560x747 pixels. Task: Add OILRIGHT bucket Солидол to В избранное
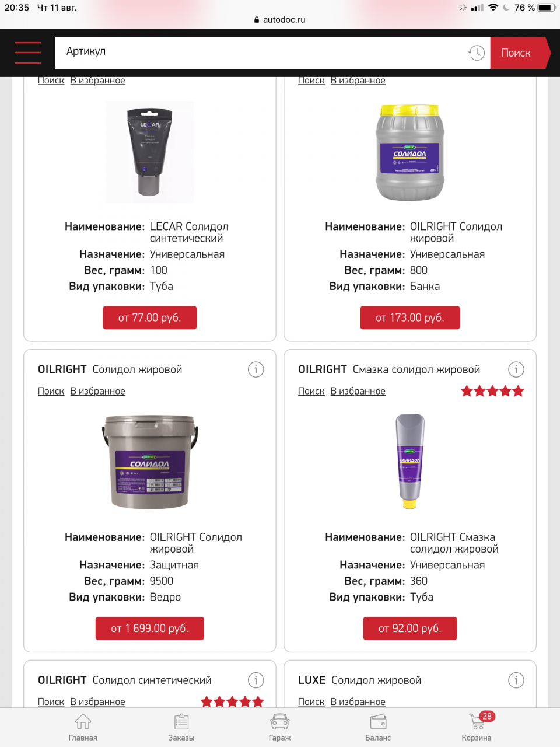[x=97, y=391]
